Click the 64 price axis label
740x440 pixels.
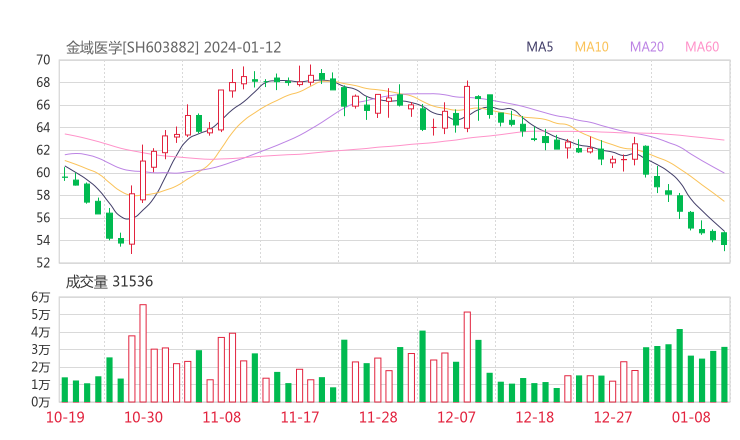(x=43, y=127)
